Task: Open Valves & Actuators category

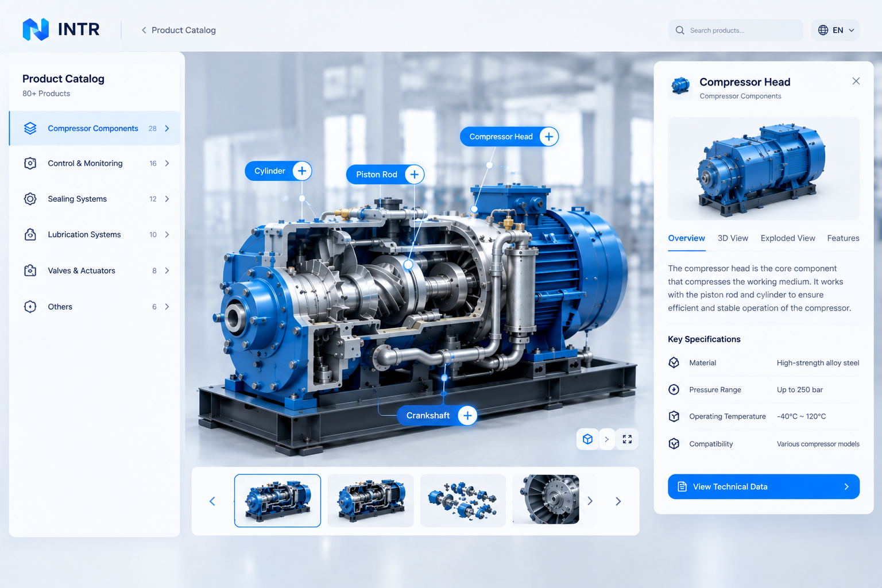Action: tap(95, 270)
